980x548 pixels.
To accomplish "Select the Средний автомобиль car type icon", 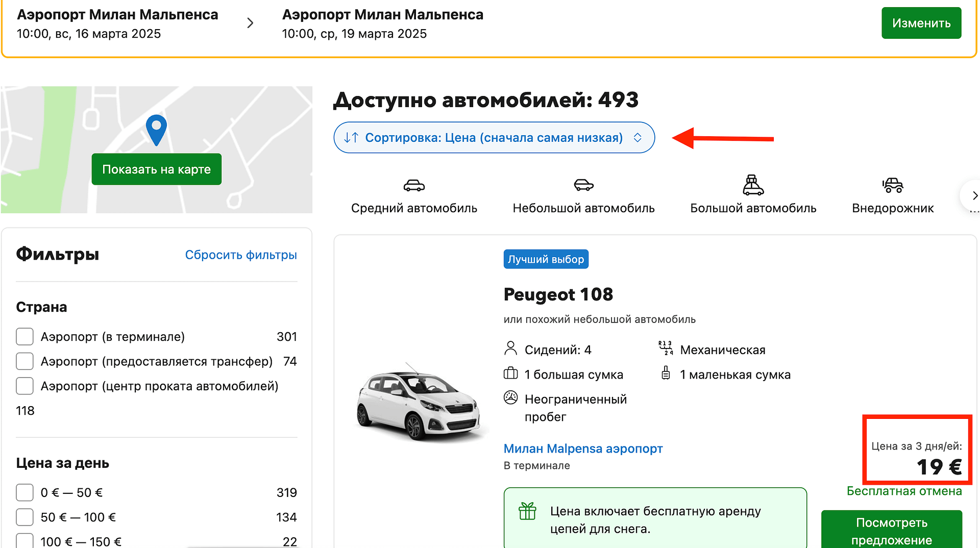I will [414, 186].
